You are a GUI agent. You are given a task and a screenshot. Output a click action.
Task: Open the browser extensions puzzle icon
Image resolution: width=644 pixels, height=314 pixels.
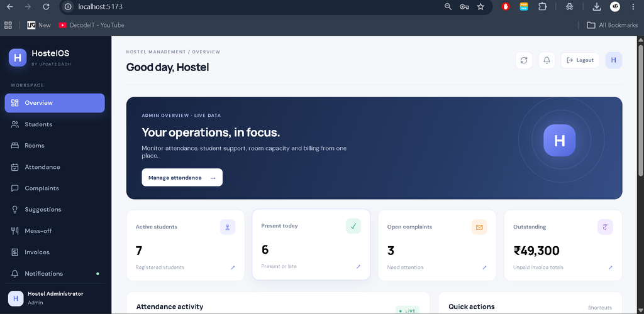point(543,6)
